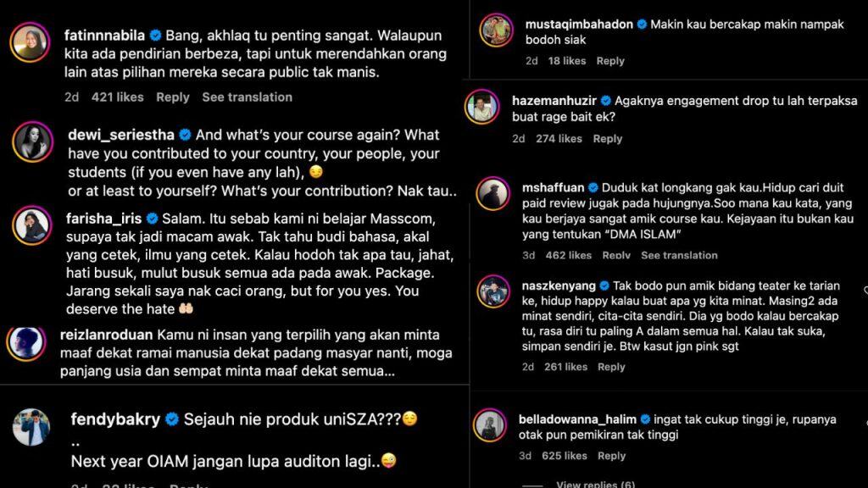Viewport: 868px width, 488px height.
Task: See translation of fatinnnabila's comment
Action: tap(247, 97)
